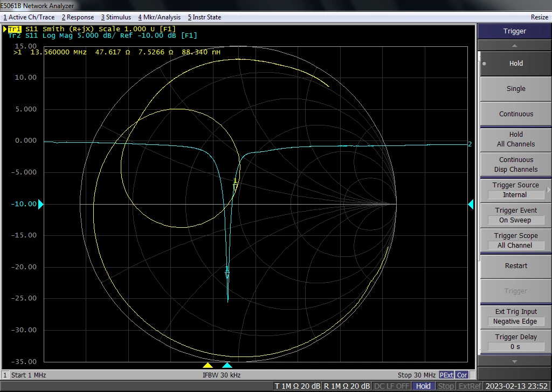Viewport: 552px width, 392px height.
Task: Click the -35.00 bottom scale label
Action: [x=24, y=361]
